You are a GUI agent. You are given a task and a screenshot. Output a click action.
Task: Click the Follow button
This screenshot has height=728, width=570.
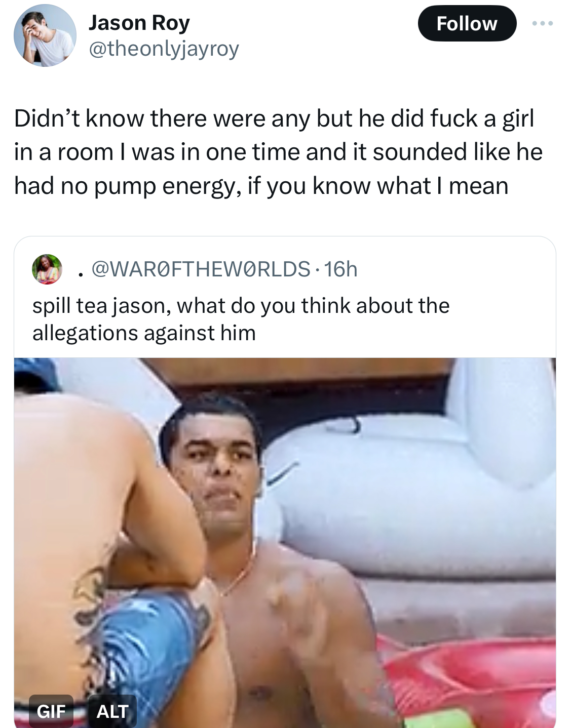(x=467, y=23)
